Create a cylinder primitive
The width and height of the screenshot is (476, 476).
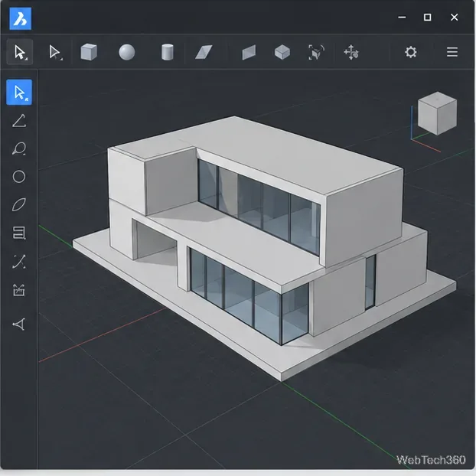(x=168, y=52)
